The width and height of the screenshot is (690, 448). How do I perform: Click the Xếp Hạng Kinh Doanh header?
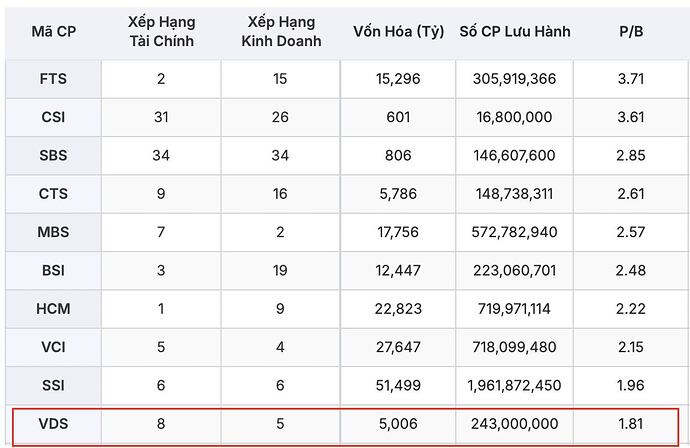280,31
